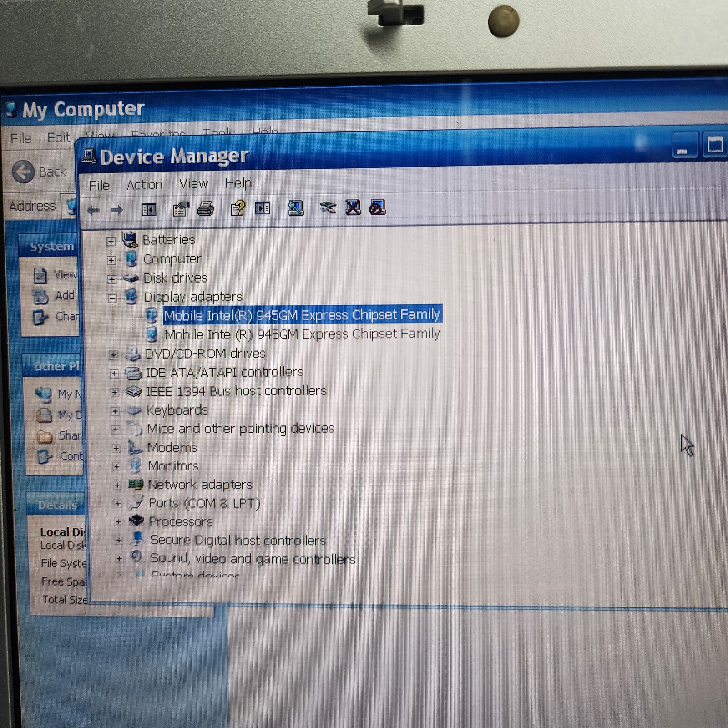Screen dimensions: 728x728
Task: Click the Forward arrow in Device Manager toolbar
Action: point(117,210)
